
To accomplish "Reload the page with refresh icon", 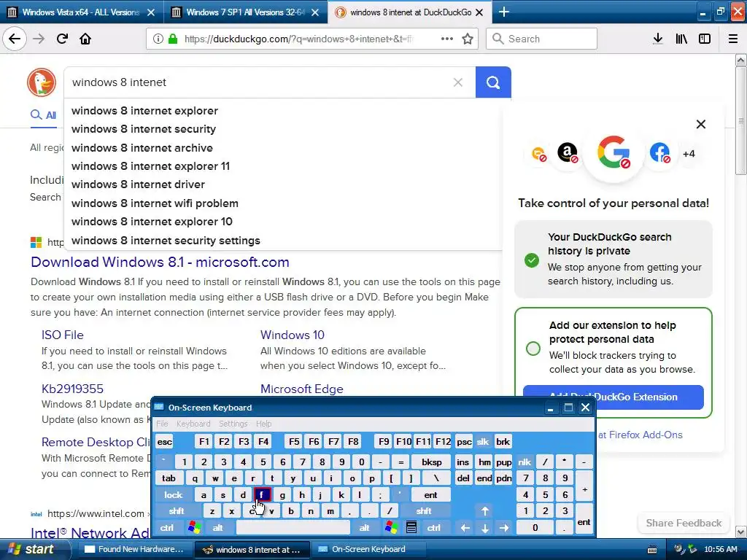I will [x=62, y=39].
